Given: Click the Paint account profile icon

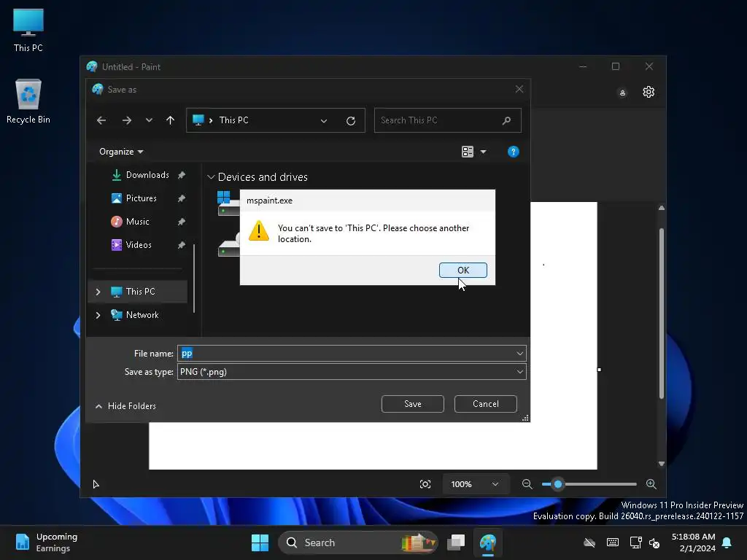Looking at the screenshot, I should 622,93.
